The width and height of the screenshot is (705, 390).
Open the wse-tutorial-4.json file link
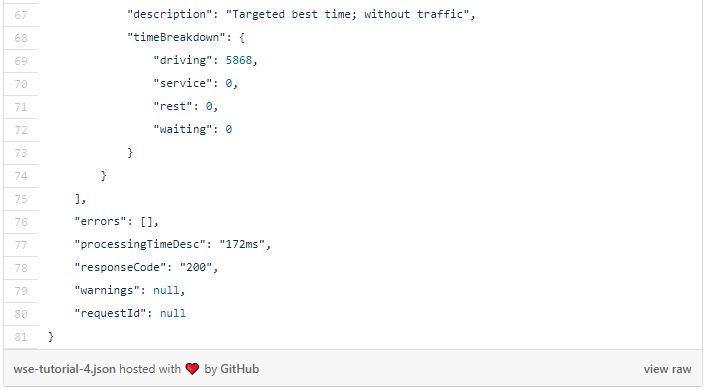point(64,369)
